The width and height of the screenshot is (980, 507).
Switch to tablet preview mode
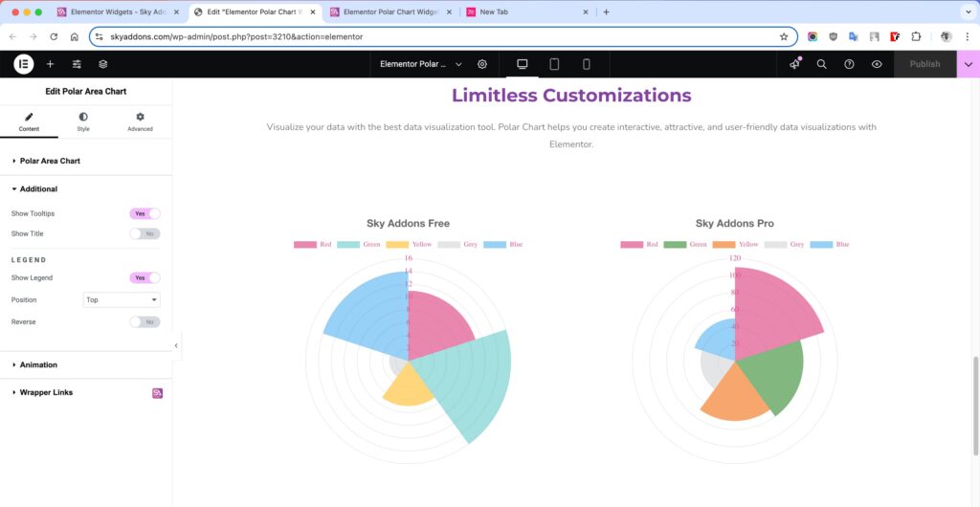(554, 64)
